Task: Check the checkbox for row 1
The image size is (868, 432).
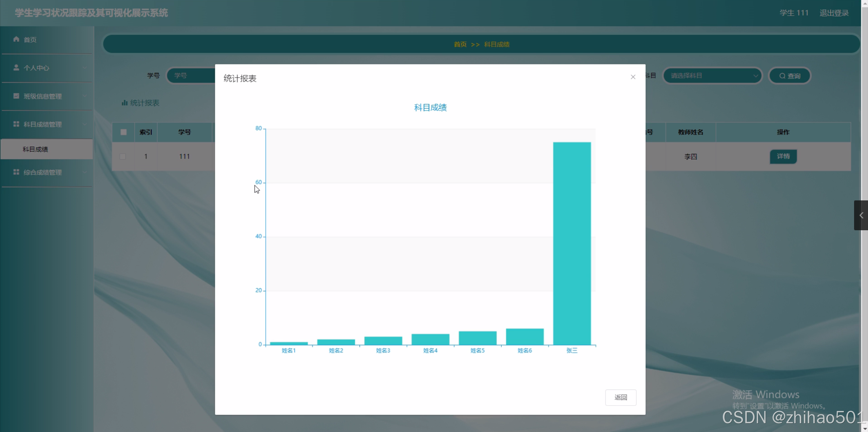Action: [123, 157]
